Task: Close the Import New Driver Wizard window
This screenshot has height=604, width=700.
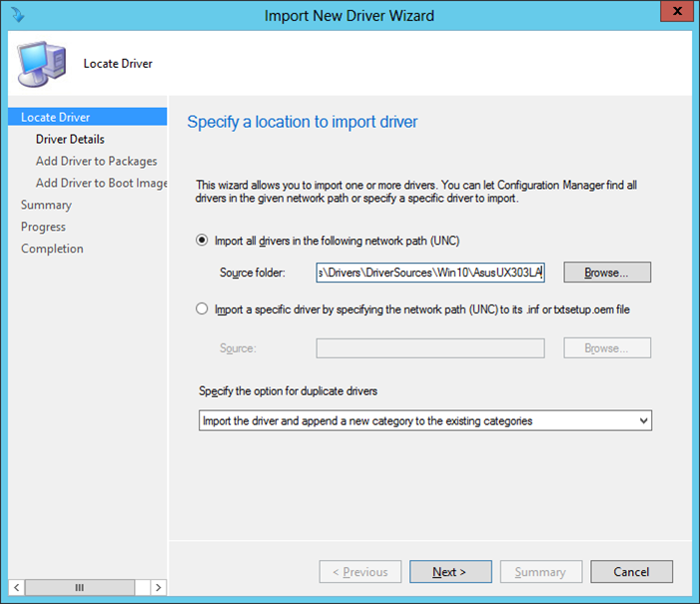Action: click(677, 11)
